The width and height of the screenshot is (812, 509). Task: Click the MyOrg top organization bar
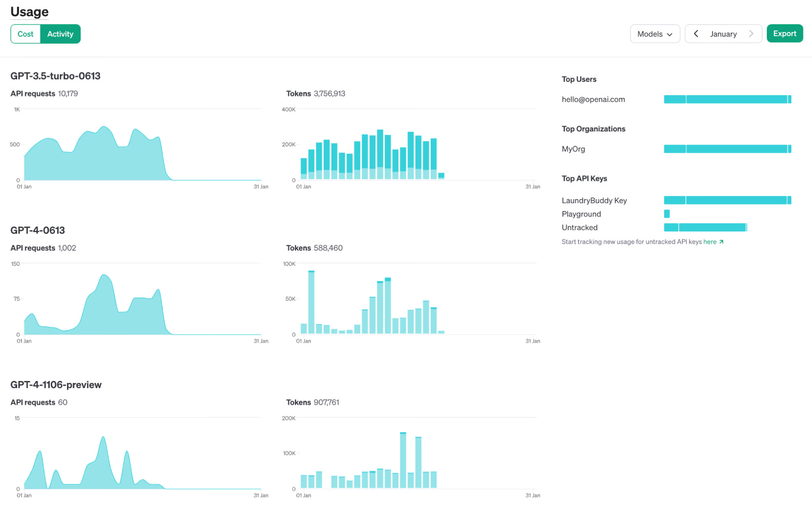727,148
